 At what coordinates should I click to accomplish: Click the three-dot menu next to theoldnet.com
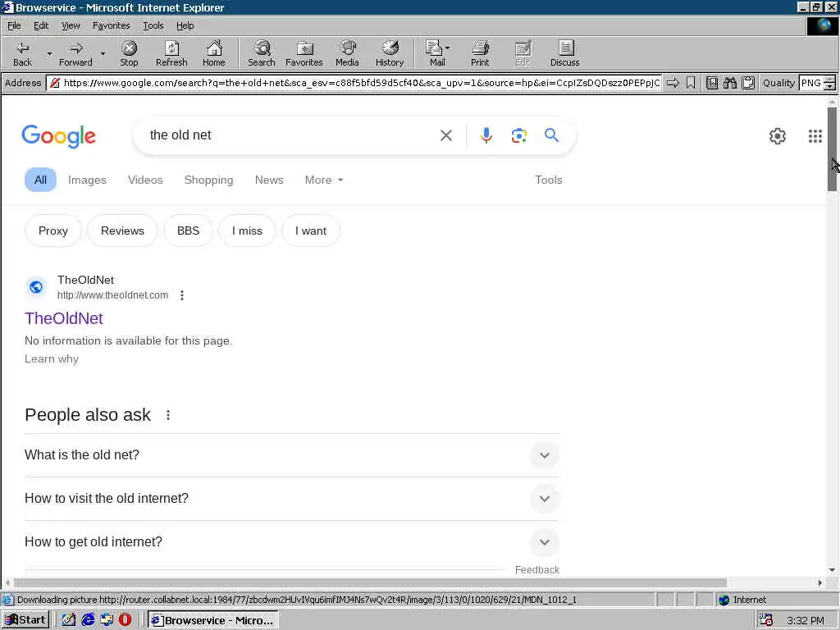tap(182, 295)
